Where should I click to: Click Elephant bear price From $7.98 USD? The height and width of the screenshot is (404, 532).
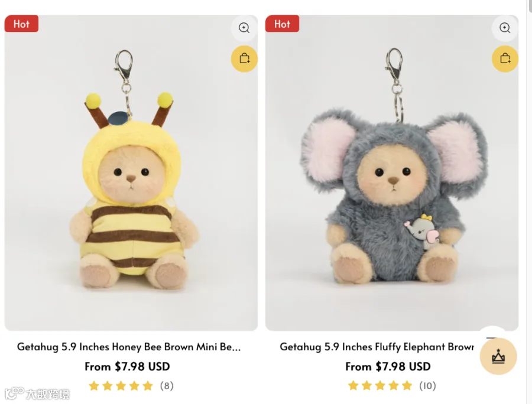388,366
